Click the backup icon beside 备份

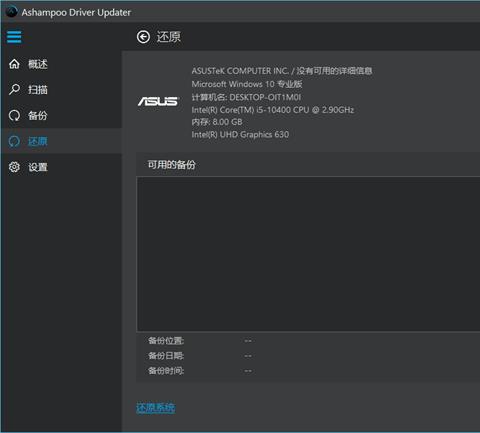[14, 115]
